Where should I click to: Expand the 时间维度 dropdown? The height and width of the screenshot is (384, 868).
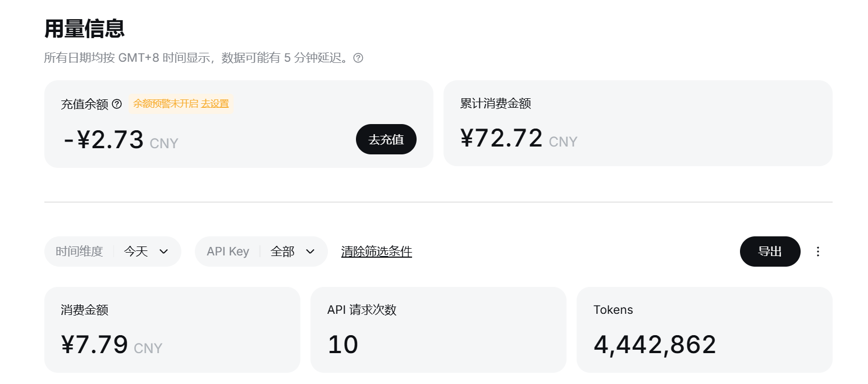click(x=113, y=252)
